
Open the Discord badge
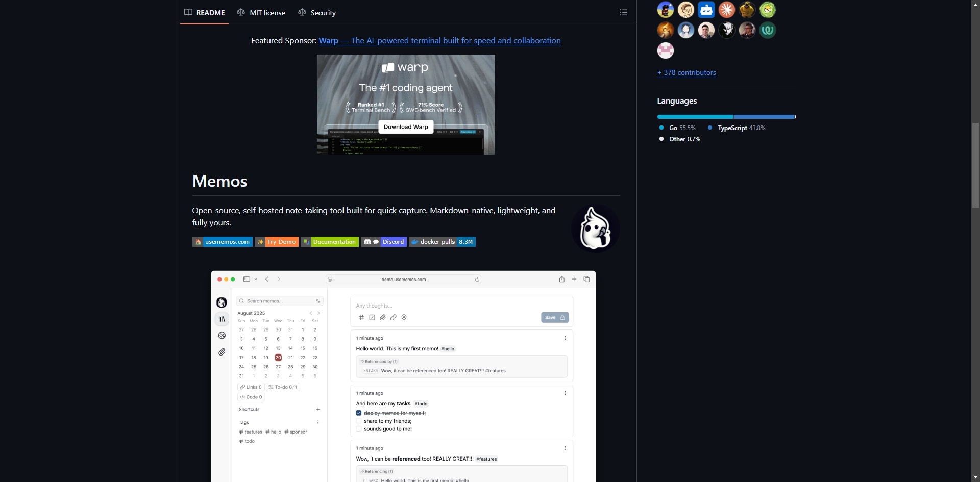pyautogui.click(x=384, y=242)
